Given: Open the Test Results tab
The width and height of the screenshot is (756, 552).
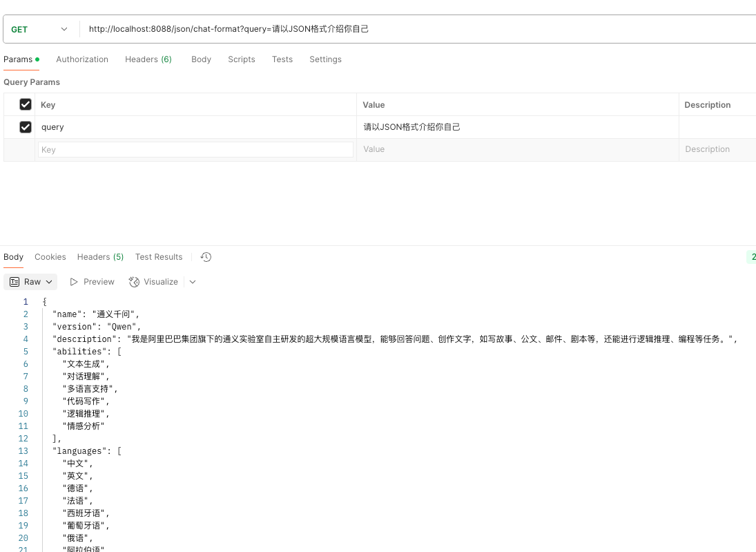Looking at the screenshot, I should pos(159,257).
